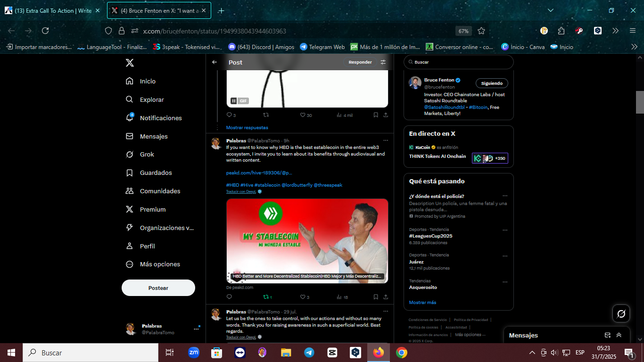
Task: Open Guardados bookmarks in sidebar
Action: click(x=149, y=173)
